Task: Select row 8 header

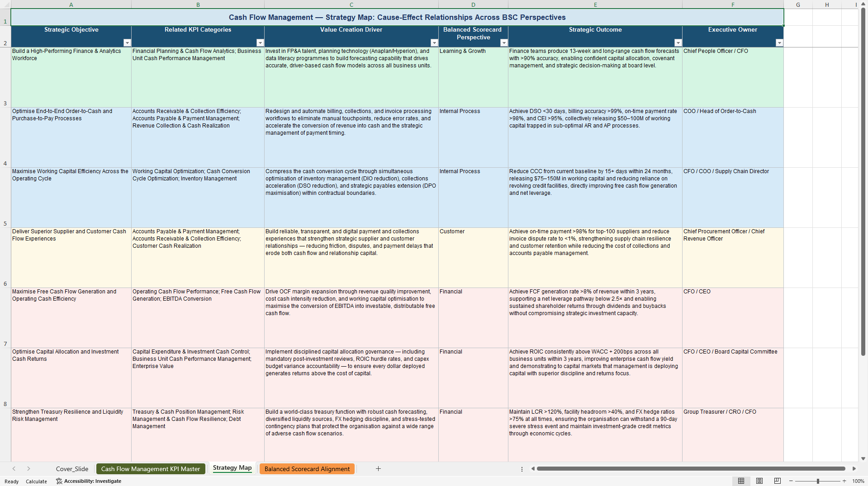Action: click(5, 378)
